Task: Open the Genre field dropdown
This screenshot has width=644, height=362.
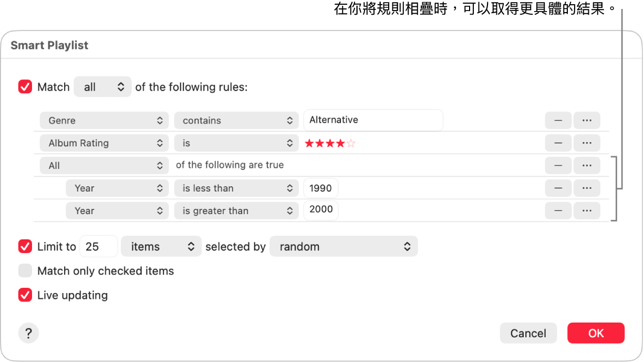Action: [104, 120]
